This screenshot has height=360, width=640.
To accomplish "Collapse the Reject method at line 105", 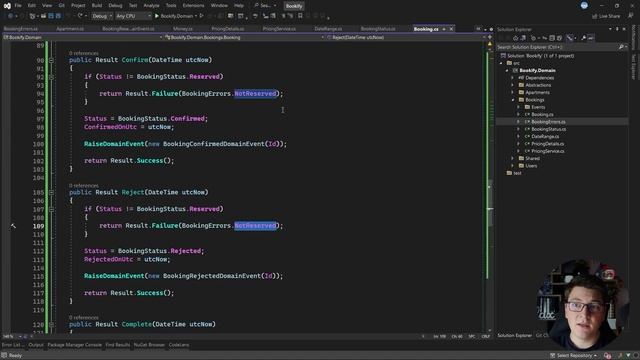I will (51, 192).
